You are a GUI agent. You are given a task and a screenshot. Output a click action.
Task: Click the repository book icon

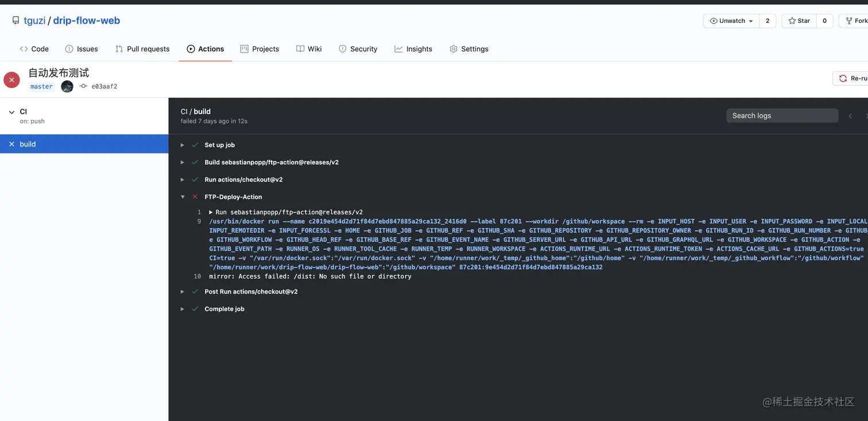coord(15,21)
